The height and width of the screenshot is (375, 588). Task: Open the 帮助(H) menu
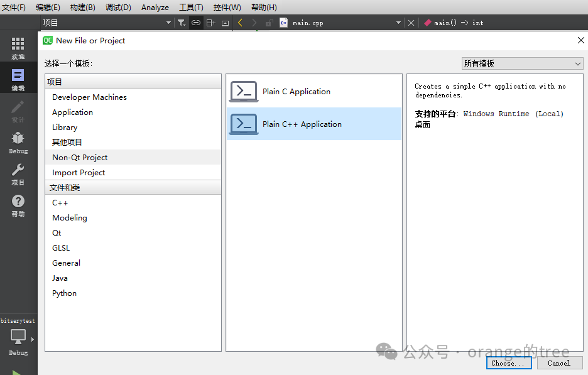[x=264, y=8]
